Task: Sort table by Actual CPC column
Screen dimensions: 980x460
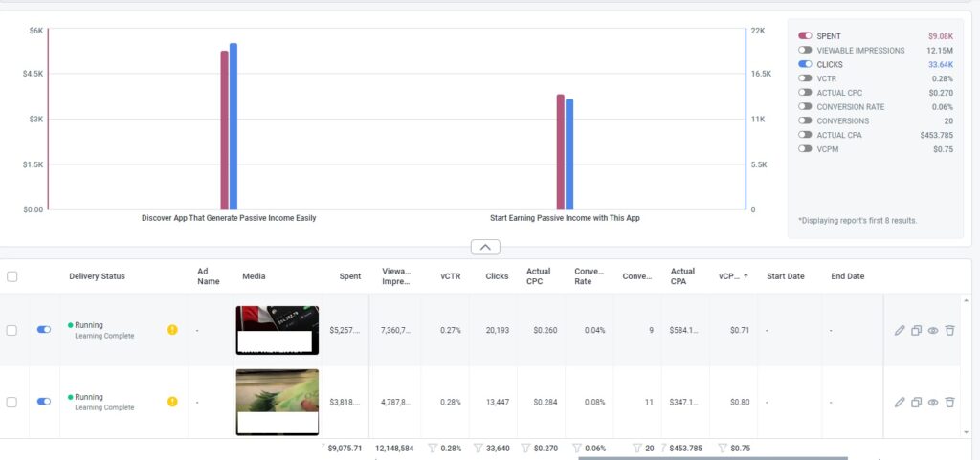Action: point(538,276)
